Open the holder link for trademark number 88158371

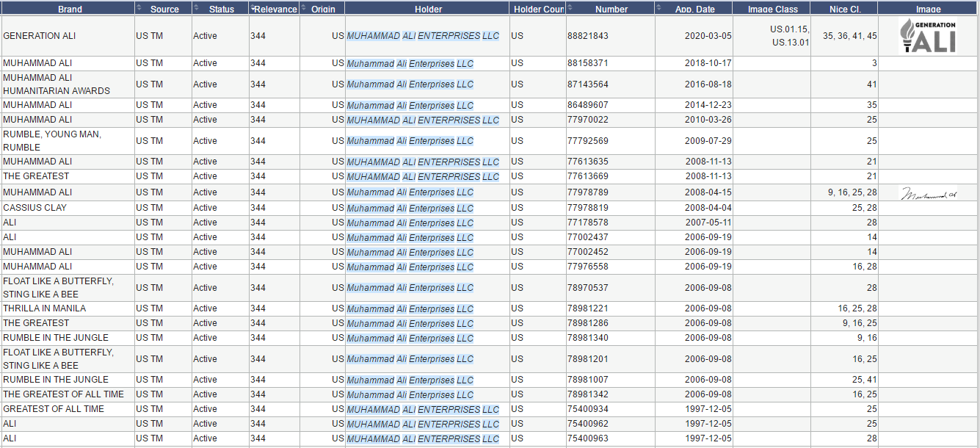click(410, 64)
